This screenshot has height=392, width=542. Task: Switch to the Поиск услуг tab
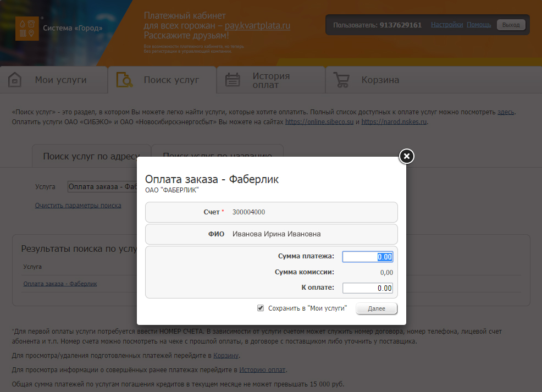[x=162, y=80]
